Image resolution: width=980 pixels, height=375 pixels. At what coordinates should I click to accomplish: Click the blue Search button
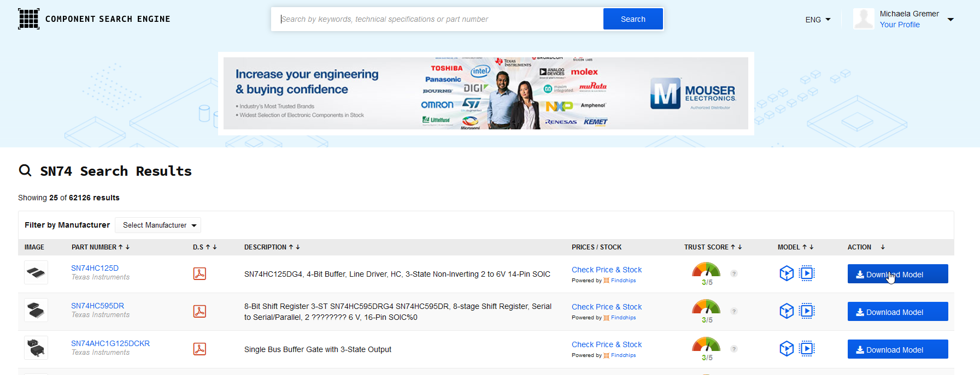coord(633,19)
